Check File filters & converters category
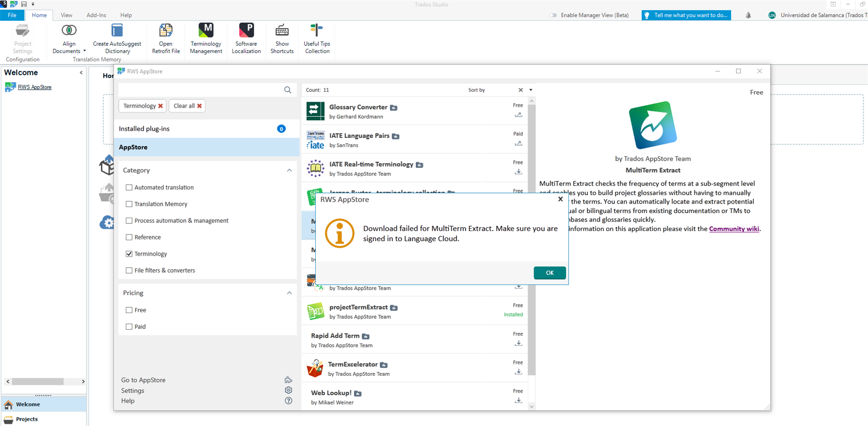868x426 pixels. click(x=129, y=271)
